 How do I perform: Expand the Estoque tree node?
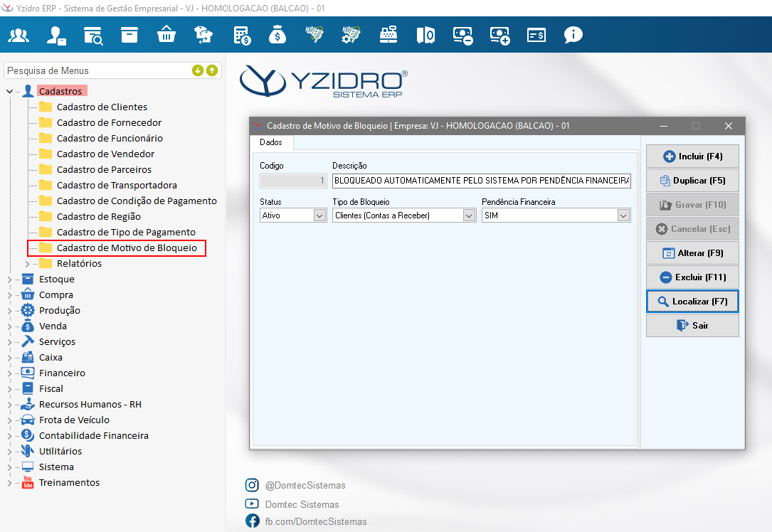(x=9, y=280)
